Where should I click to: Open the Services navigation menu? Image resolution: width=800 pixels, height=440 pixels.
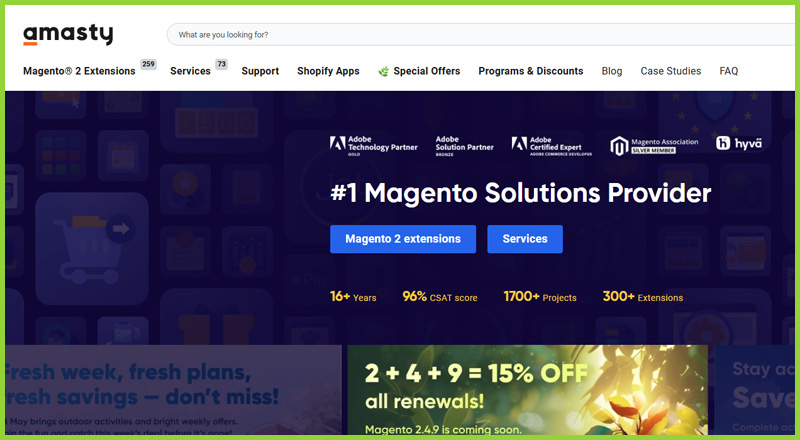pos(190,71)
